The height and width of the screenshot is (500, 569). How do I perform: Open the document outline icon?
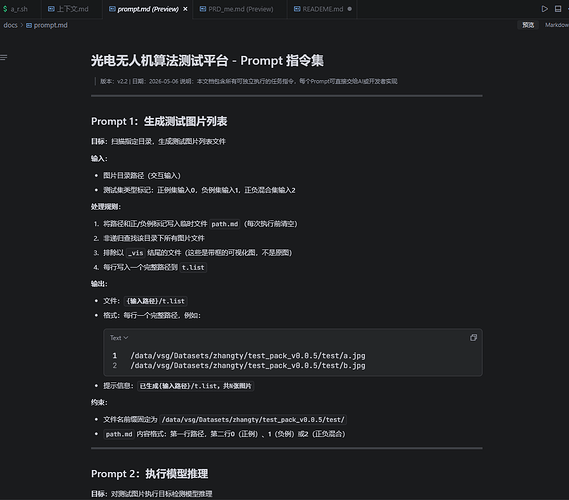(x=4, y=57)
